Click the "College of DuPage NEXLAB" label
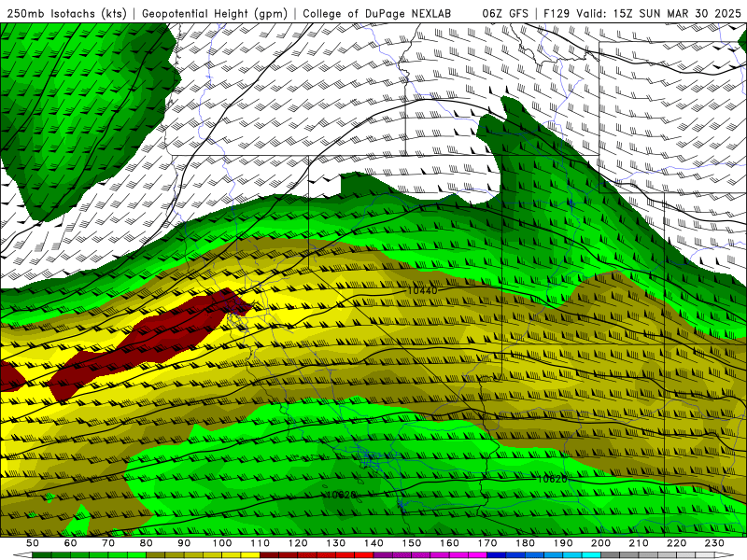This screenshot has height=560, width=747. pos(376,14)
